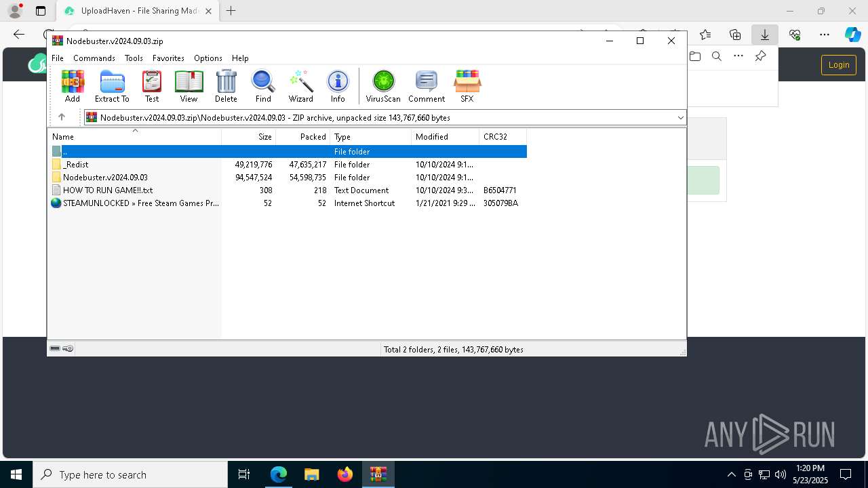Viewport: 868px width, 488px height.
Task: Click the pin icon in downloads panel
Action: pyautogui.click(x=760, y=56)
